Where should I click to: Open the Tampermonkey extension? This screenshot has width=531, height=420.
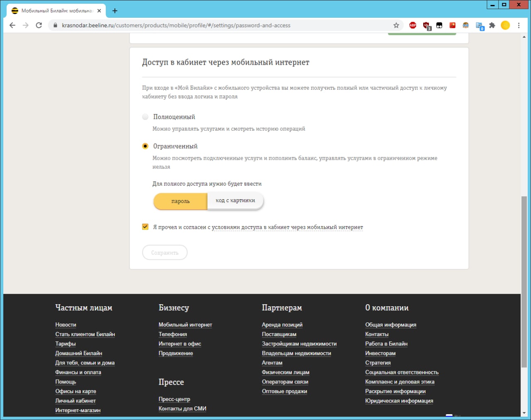[x=439, y=25]
